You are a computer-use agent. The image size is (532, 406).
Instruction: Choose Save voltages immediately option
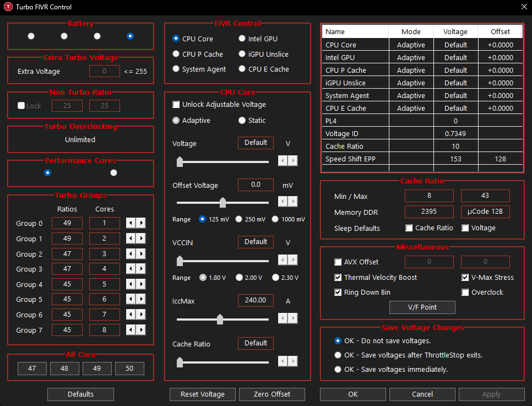(x=338, y=369)
